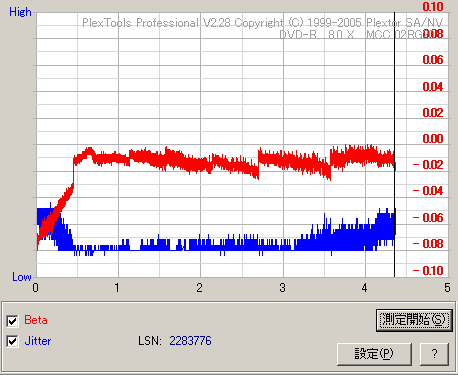Click the -0.06 value on beta axis

(428, 218)
